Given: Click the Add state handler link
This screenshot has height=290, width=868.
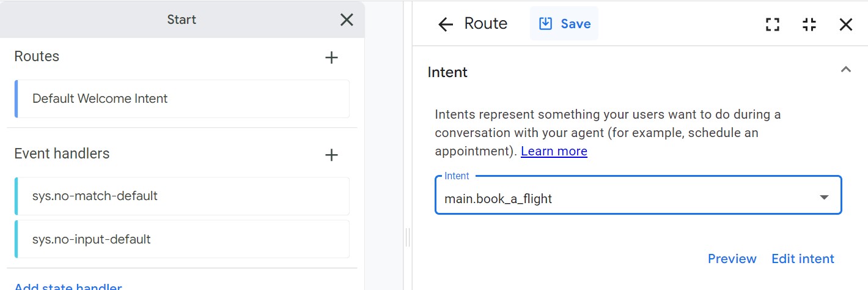Looking at the screenshot, I should [68, 286].
